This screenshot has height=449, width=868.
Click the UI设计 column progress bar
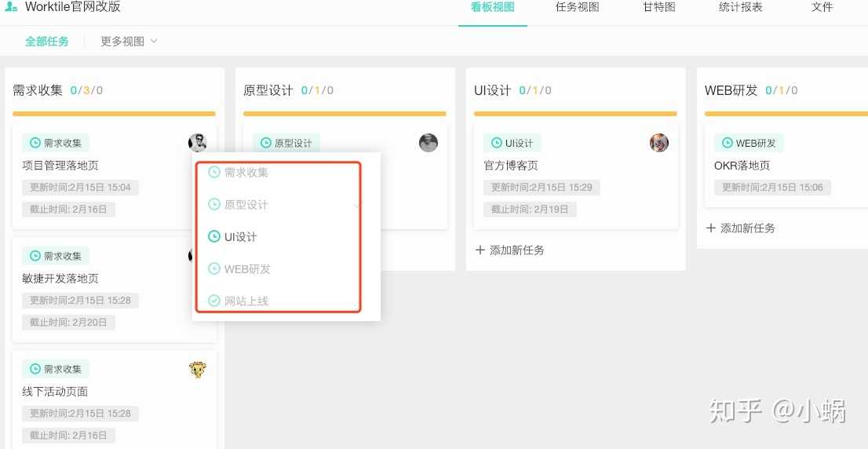575,114
